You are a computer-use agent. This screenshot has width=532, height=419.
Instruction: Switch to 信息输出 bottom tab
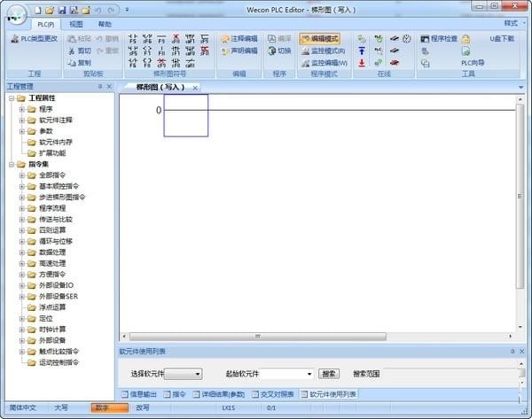[139, 394]
